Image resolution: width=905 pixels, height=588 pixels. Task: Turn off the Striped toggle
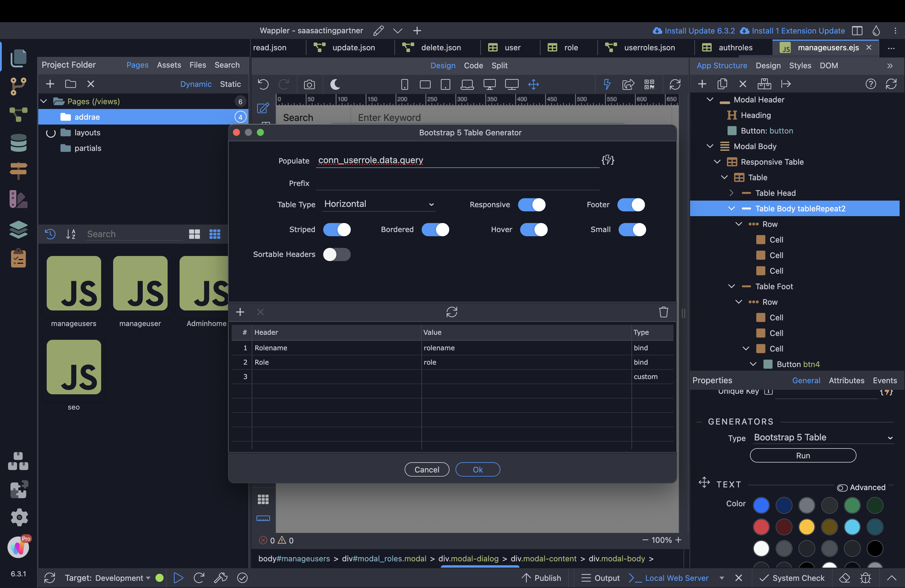tap(336, 229)
